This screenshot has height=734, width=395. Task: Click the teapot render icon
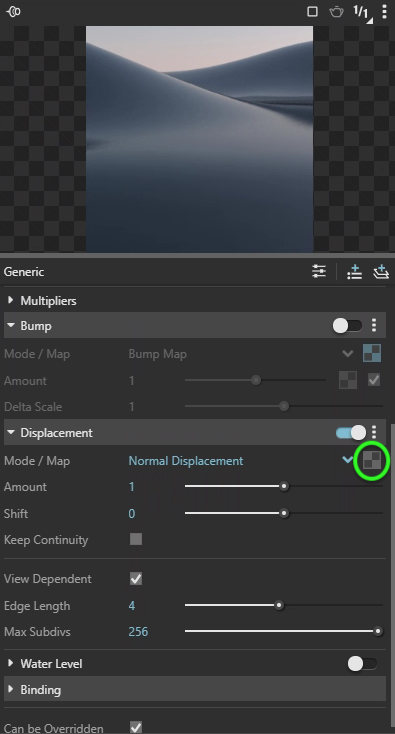click(336, 11)
